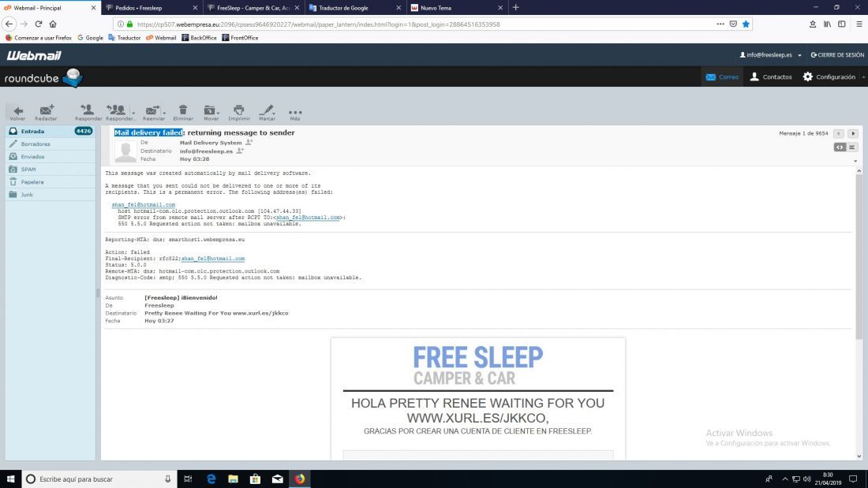The width and height of the screenshot is (868, 488).
Task: Open the Firefox hamburger menu
Action: pos(859,24)
